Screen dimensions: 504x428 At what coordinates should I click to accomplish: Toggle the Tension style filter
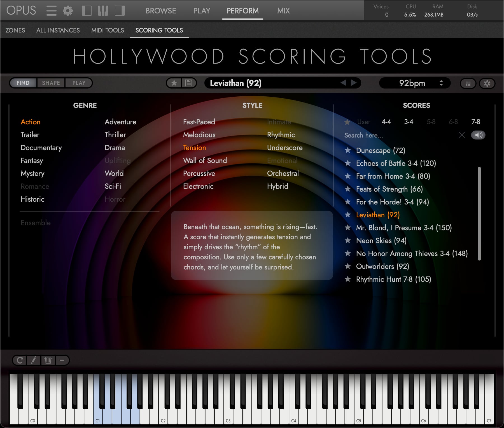click(194, 148)
